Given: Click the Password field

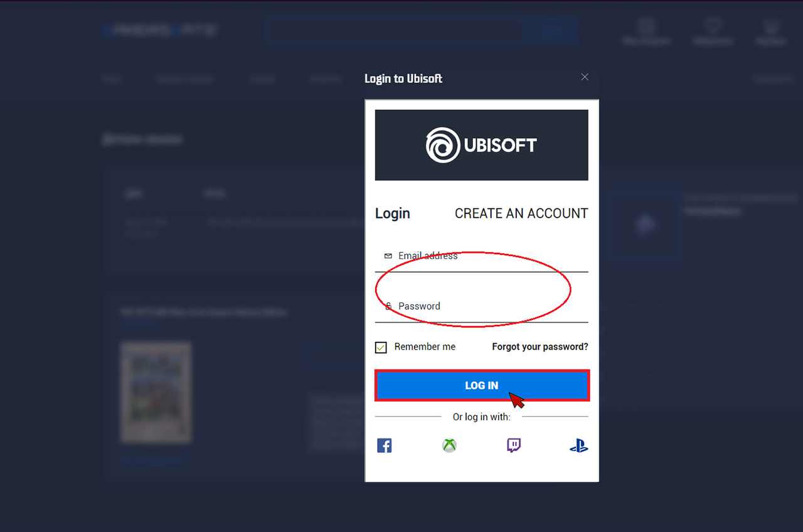Looking at the screenshot, I should pos(482,307).
